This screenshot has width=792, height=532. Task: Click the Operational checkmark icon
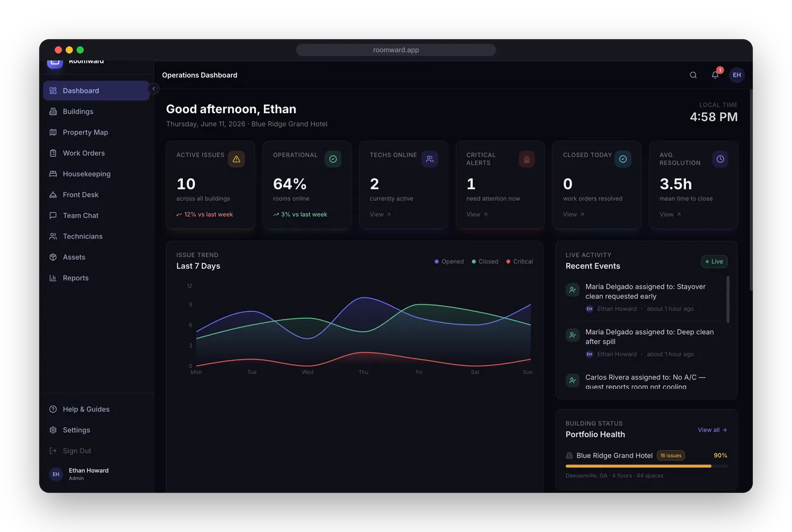333,159
